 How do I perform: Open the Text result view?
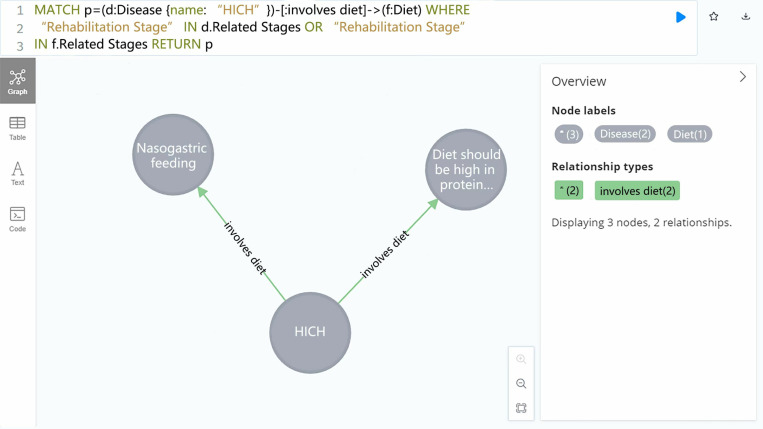coord(18,174)
